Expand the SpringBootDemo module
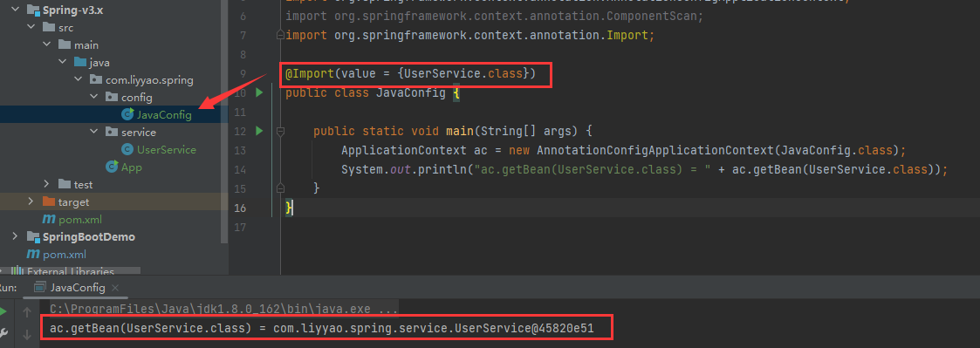Viewport: 980px width, 348px height. click(15, 236)
